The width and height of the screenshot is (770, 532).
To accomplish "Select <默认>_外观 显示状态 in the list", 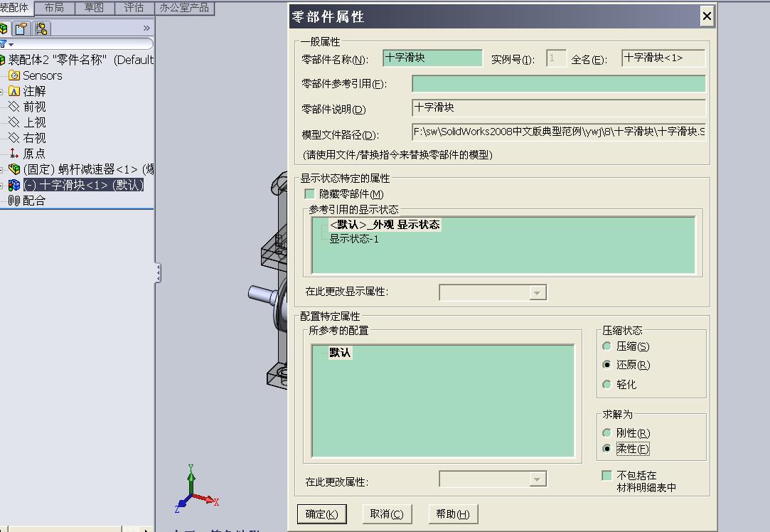I will coord(385,225).
